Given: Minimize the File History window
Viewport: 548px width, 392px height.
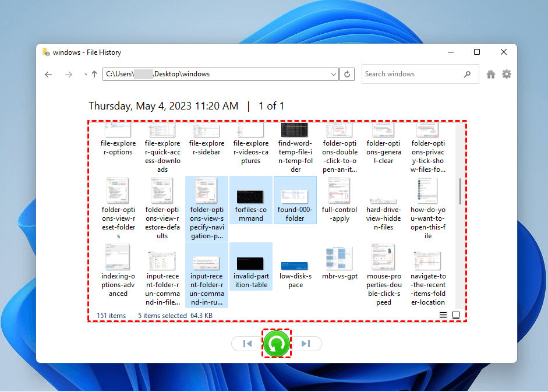Looking at the screenshot, I should (451, 52).
